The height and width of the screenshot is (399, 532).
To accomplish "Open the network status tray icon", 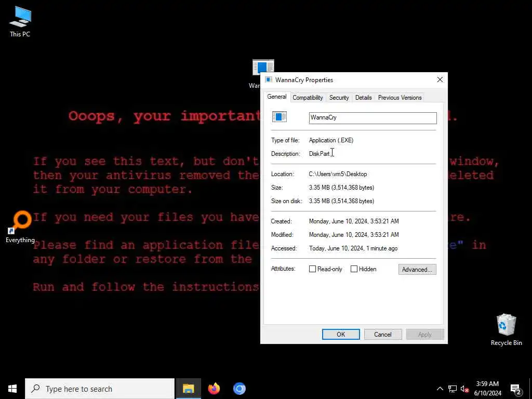I will (453, 389).
